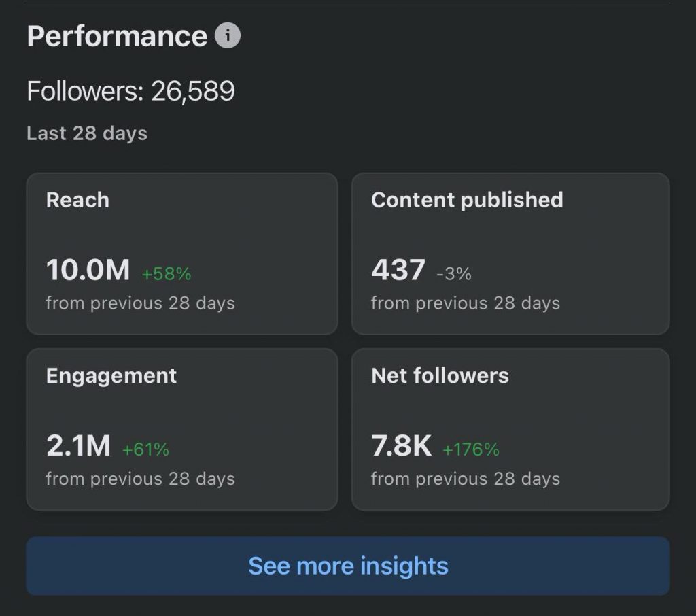Screen dimensions: 696x616
Task: Select the +176% net followers change indicator
Action: (471, 449)
